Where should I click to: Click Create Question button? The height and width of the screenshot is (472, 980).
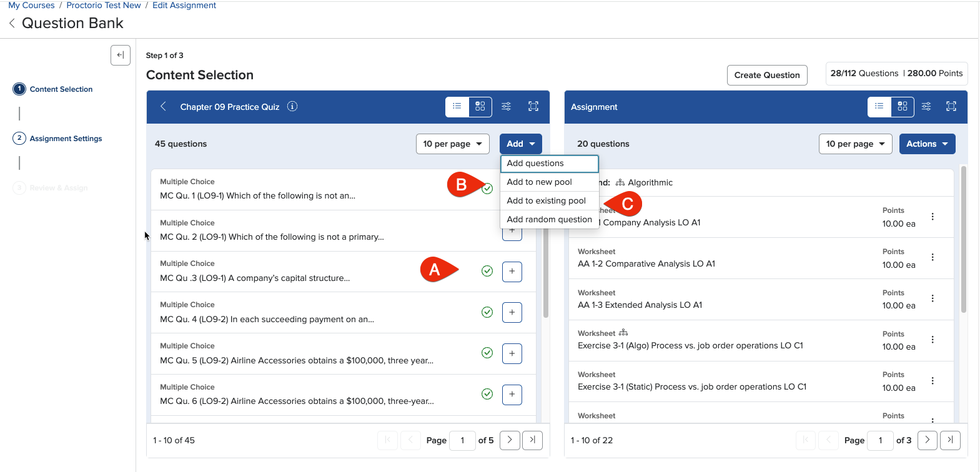767,75
